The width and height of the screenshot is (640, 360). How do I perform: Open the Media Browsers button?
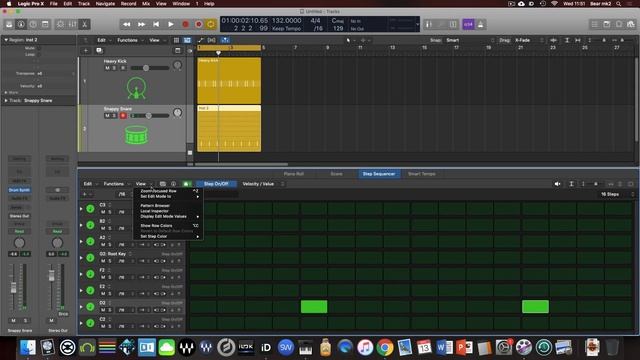tap(631, 24)
